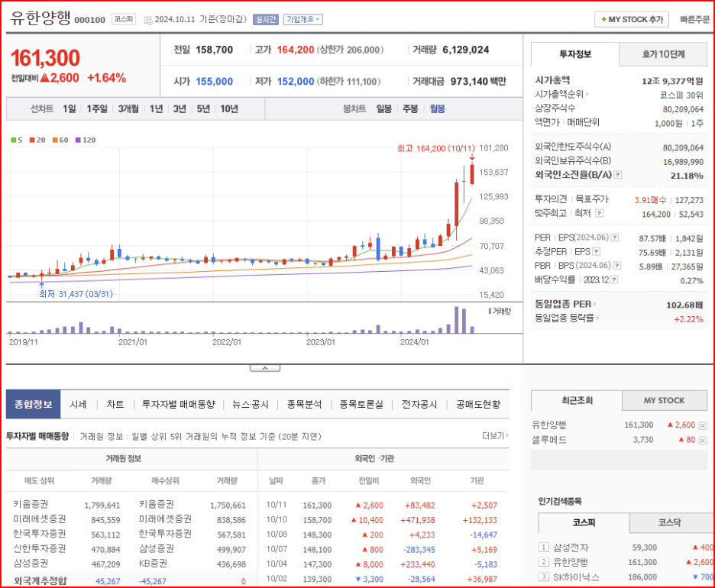Open 셀루메드 in the recent view list
This screenshot has height=588, width=715.
click(x=549, y=440)
